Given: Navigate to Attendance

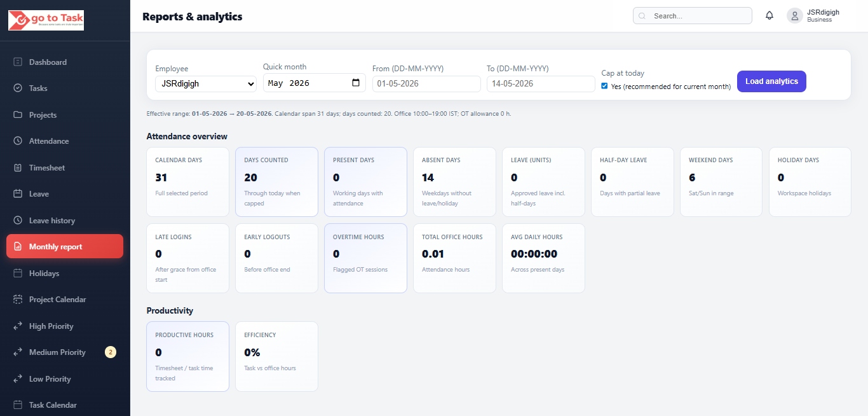Looking at the screenshot, I should [x=65, y=141].
